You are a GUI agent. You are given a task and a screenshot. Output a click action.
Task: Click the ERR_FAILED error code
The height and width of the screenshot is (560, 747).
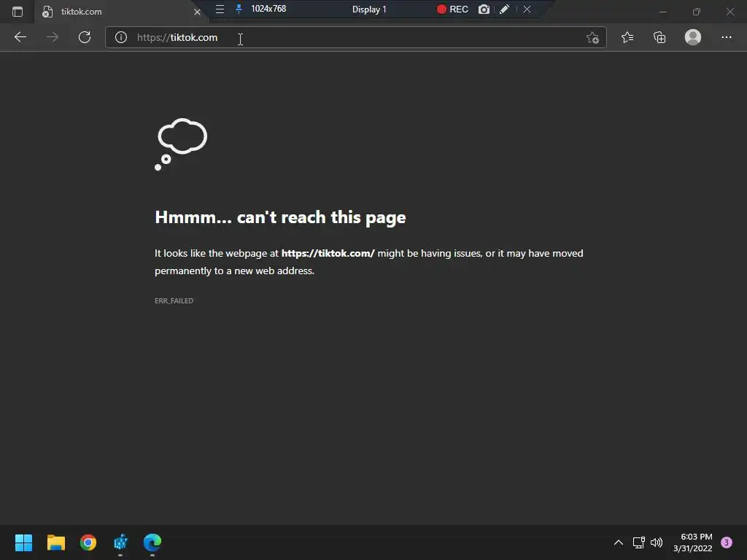click(x=174, y=301)
